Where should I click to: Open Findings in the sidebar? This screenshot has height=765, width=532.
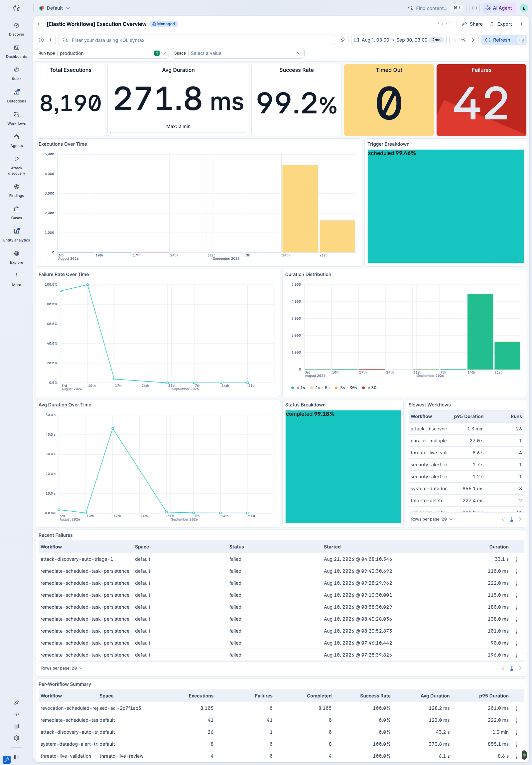point(16,191)
